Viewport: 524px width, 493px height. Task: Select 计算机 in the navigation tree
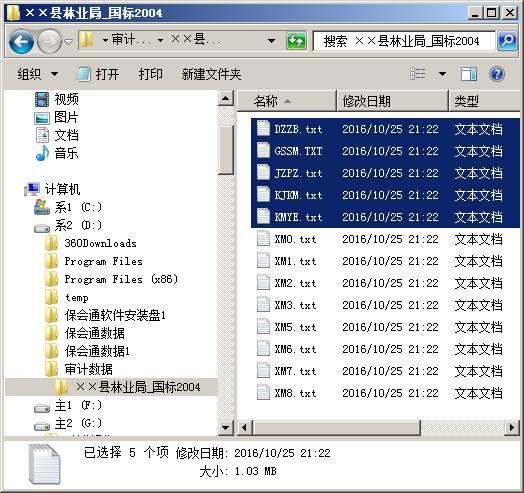(52, 189)
